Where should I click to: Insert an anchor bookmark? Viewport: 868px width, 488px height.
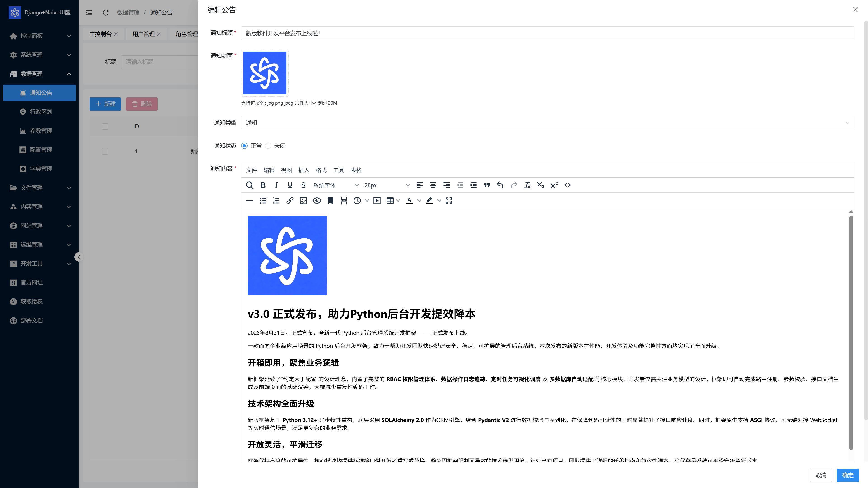coord(330,201)
